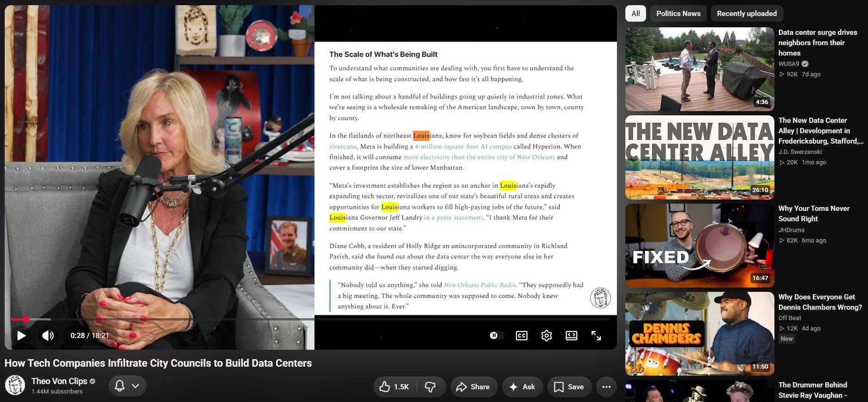The height and width of the screenshot is (402, 868).
Task: Toggle the notification bell for the channel
Action: click(120, 386)
